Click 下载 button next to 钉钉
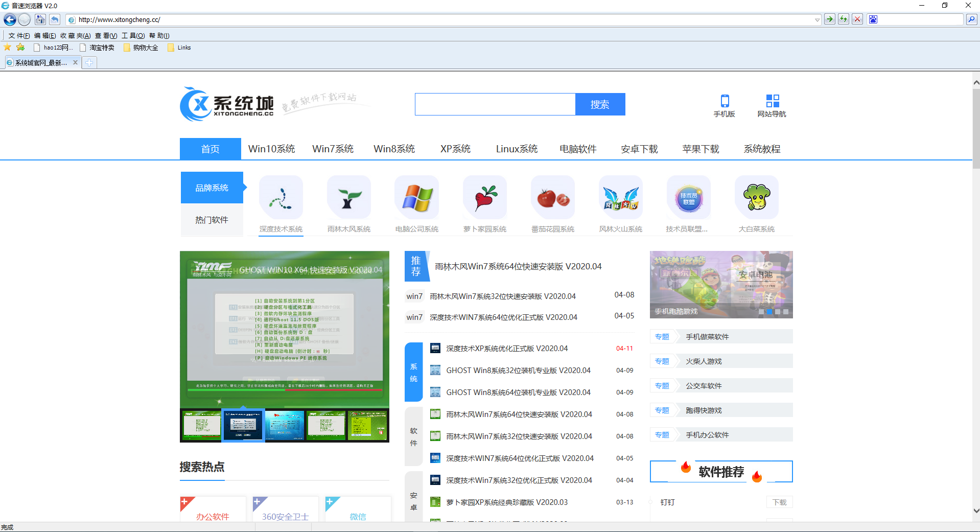980x532 pixels. coord(779,502)
